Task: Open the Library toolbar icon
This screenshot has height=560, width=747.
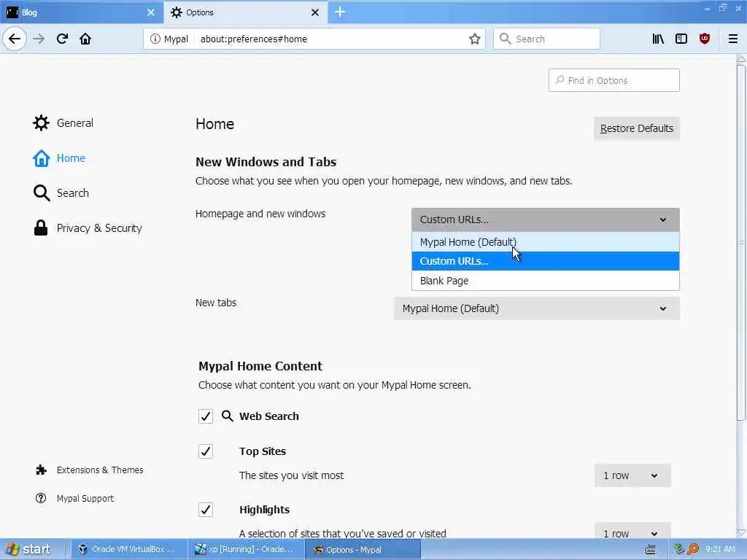Action: pyautogui.click(x=658, y=39)
